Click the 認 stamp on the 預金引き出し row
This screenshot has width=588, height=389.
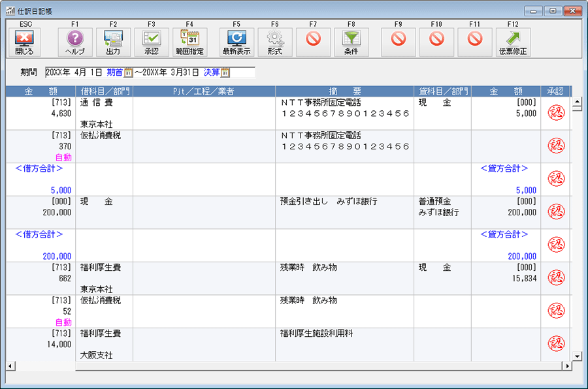(556, 211)
